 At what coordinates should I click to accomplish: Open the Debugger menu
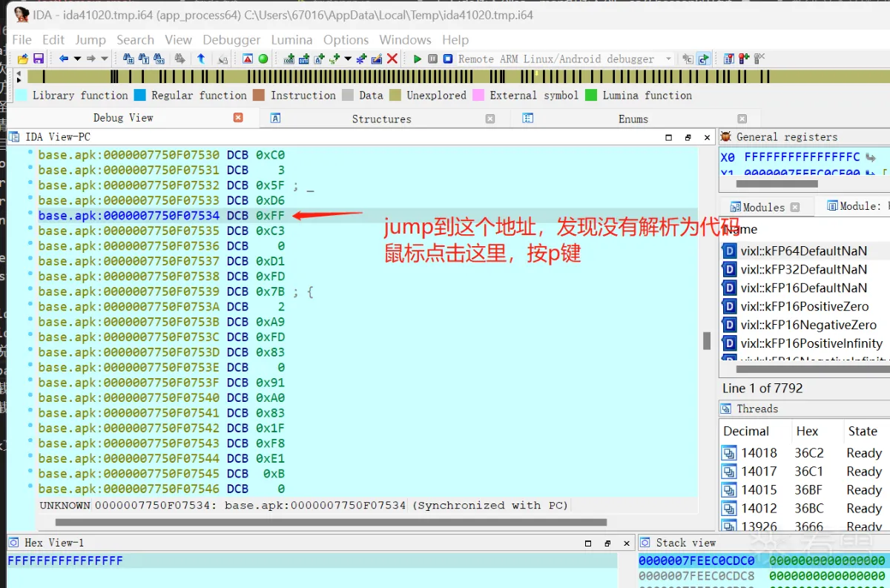point(231,40)
